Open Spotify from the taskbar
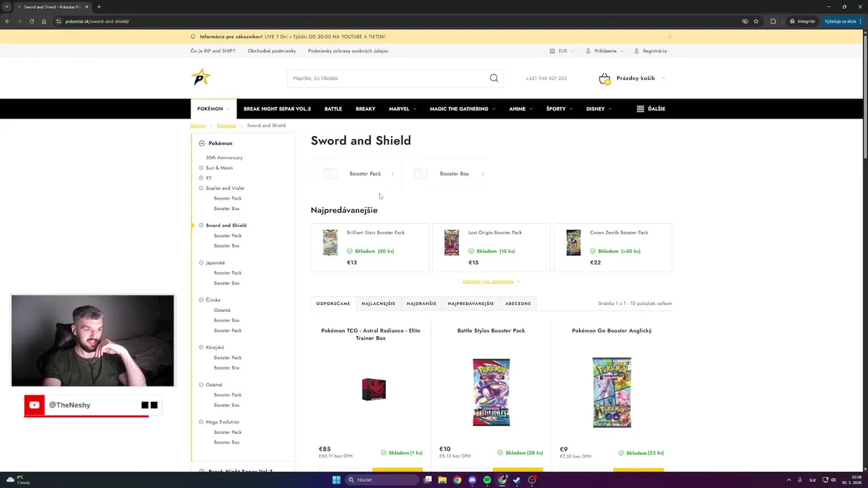Screen dimensions: 868x488 click(487, 480)
